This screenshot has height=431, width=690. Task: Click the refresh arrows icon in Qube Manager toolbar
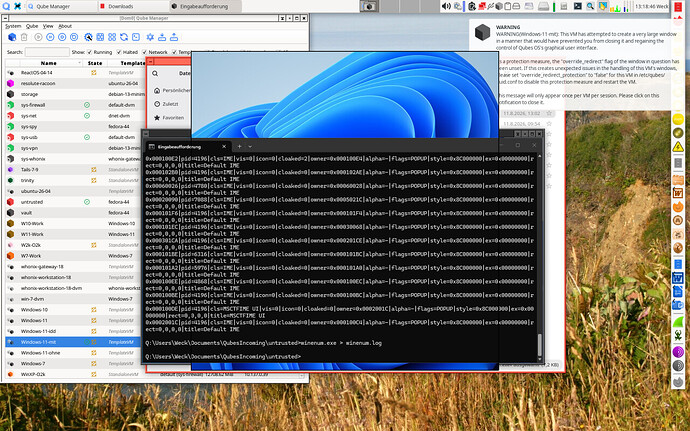(x=124, y=37)
